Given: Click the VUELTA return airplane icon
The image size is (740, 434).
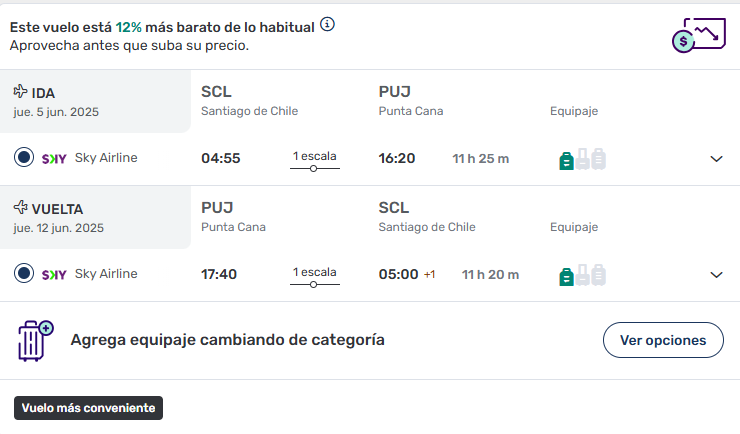Looking at the screenshot, I should [20, 207].
